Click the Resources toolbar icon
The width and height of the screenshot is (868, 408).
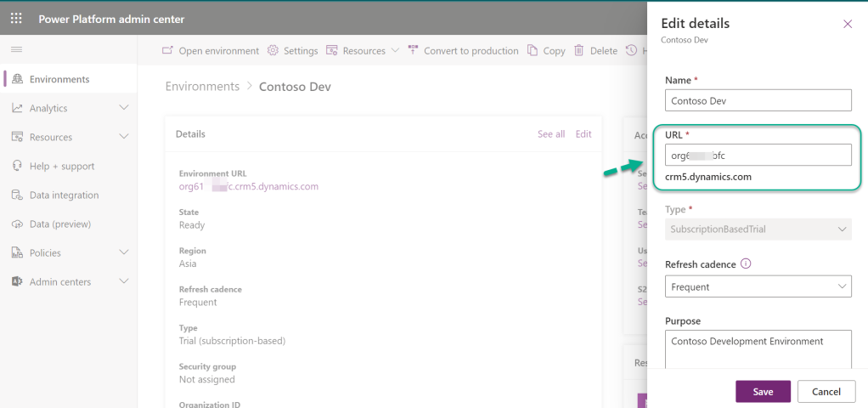tap(331, 50)
